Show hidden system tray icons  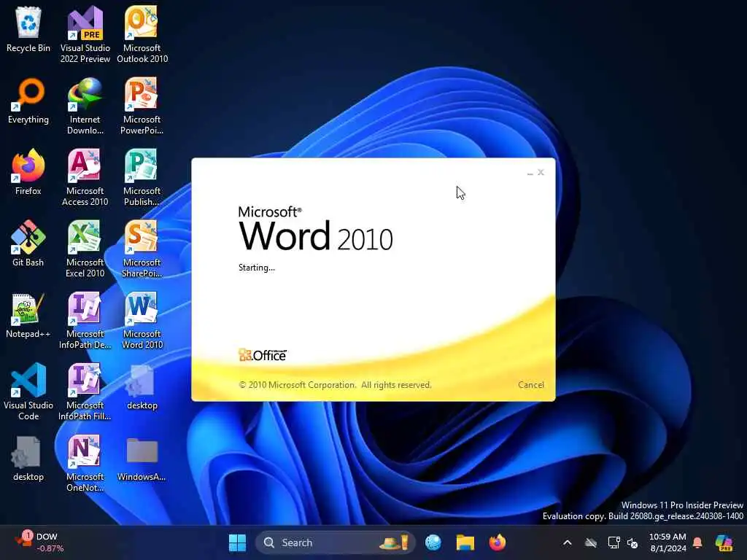coord(568,542)
